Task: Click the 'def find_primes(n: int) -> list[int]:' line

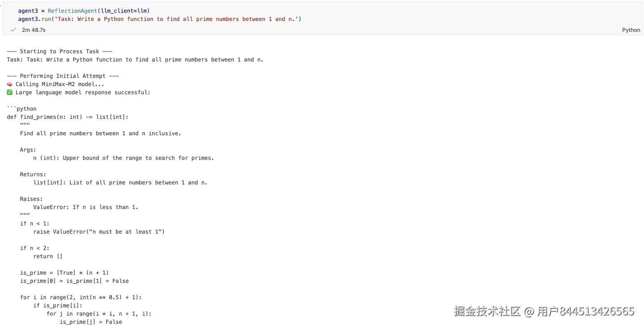Action: [x=68, y=117]
